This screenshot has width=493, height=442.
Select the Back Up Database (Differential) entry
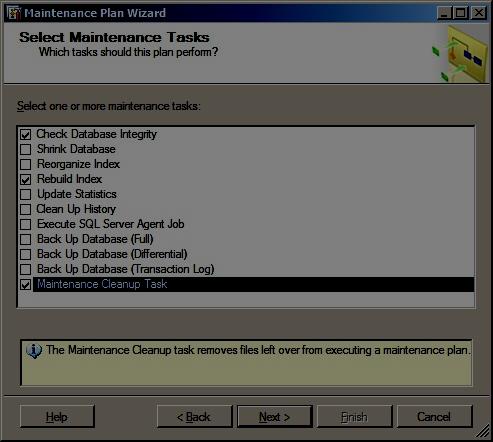click(112, 254)
